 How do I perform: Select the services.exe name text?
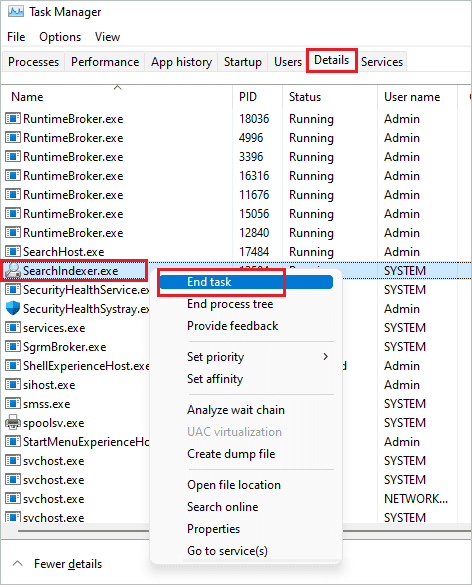coord(54,328)
